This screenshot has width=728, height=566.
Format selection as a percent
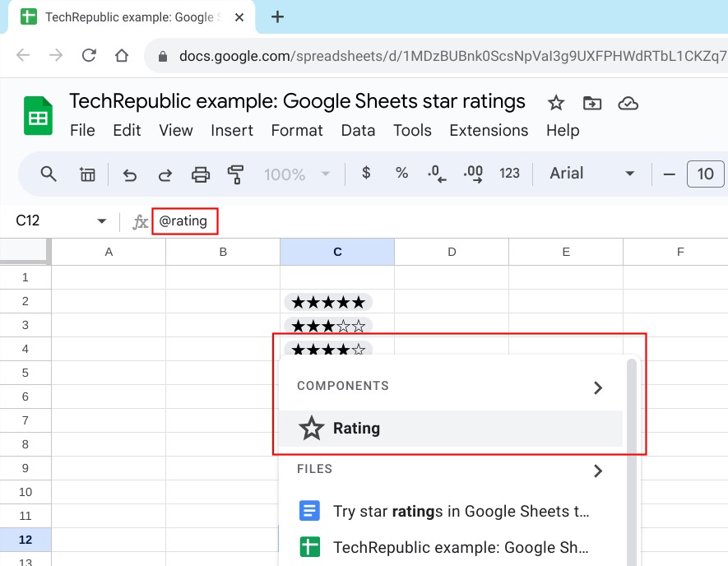click(401, 174)
